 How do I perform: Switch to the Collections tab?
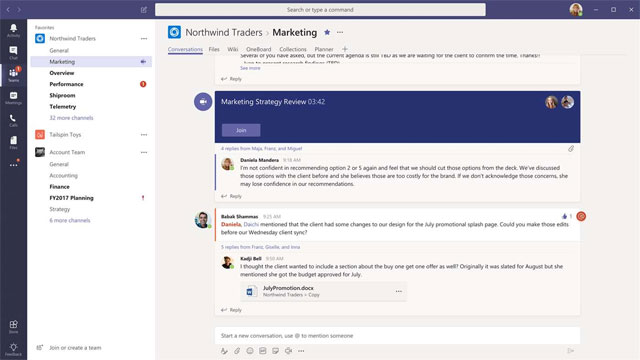point(293,49)
